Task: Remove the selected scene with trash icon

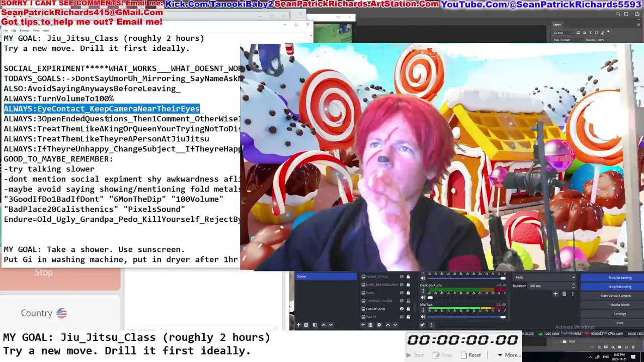Action: click(306, 325)
